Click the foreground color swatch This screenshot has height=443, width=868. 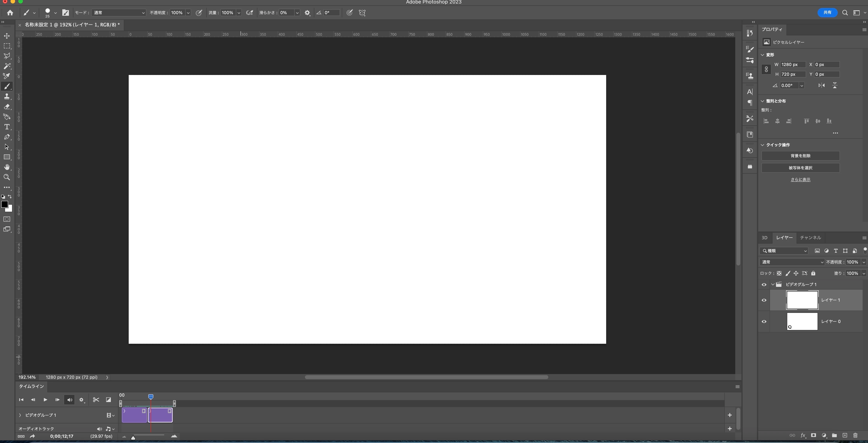coord(4,204)
